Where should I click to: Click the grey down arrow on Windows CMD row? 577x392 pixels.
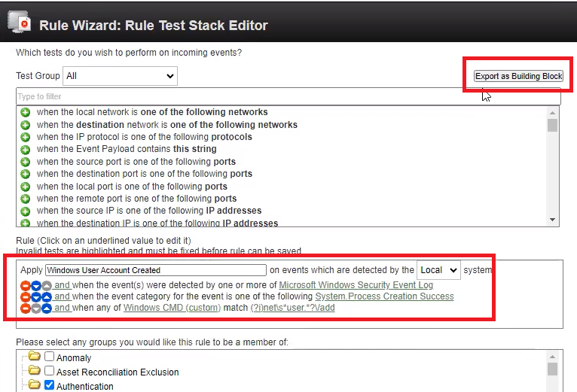(36, 308)
